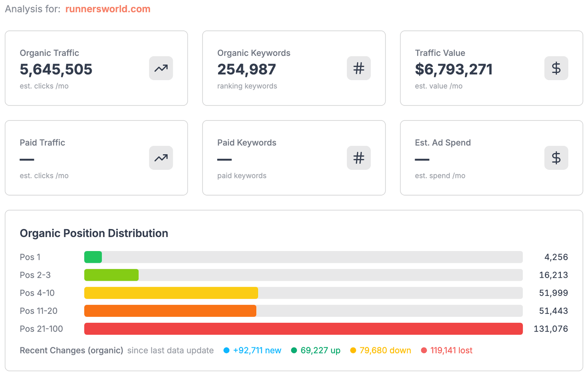
Task: Click the 4,256 count for Pos 1
Action: point(556,257)
